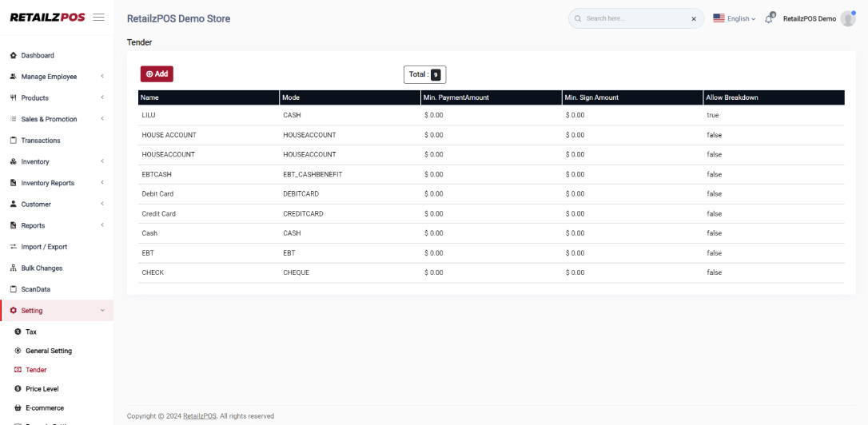Screen dimensions: 868x425
Task: Click the ScanData sidebar icon
Action: click(13, 289)
